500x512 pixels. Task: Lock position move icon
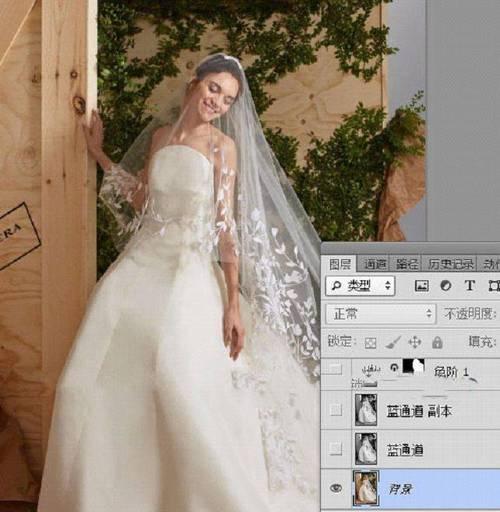pos(415,342)
